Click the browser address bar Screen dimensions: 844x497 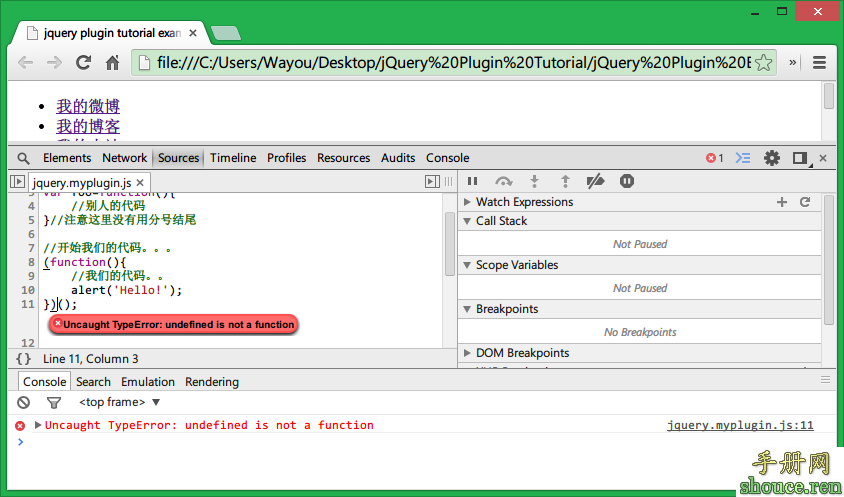[x=450, y=62]
